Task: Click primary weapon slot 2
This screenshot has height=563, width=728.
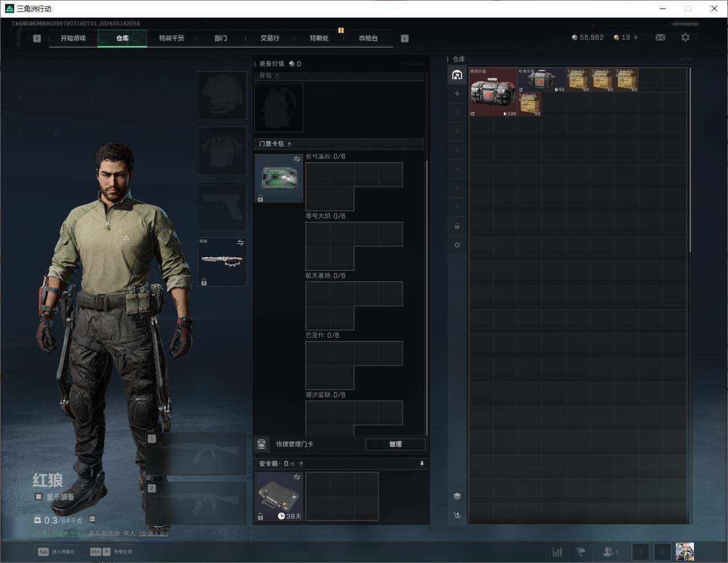Action: 196,503
